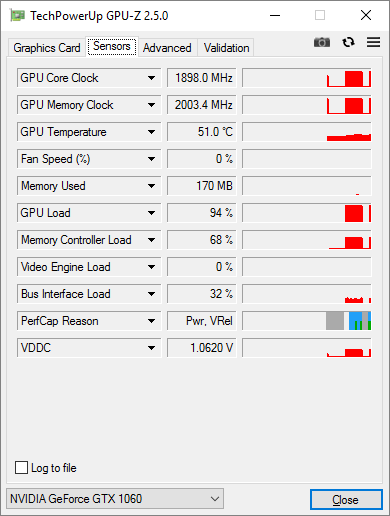
Task: Enable the Log to file checkbox
Action: click(21, 467)
